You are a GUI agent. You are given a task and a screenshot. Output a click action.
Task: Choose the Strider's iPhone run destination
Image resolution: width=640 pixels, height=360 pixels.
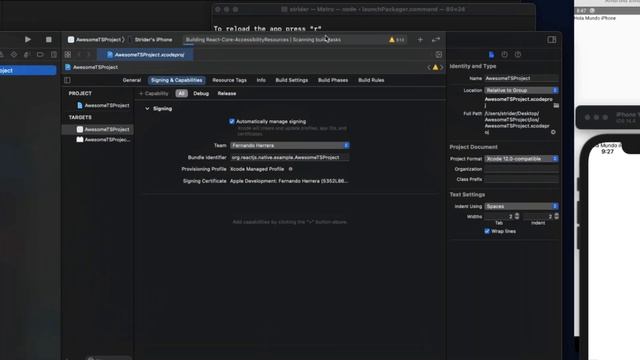(153, 40)
